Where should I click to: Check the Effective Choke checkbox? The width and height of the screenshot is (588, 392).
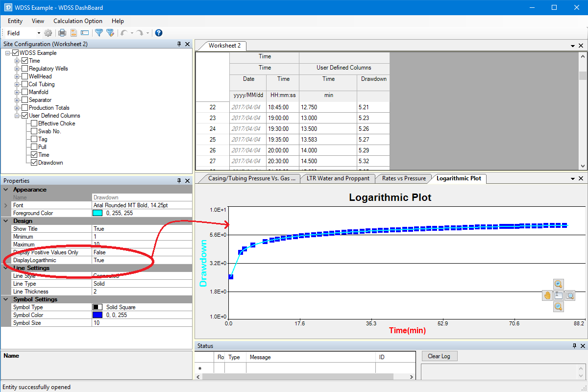click(x=34, y=123)
